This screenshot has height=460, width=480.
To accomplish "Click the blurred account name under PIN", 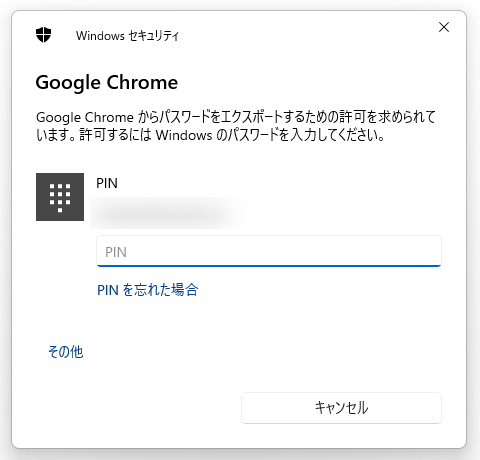I will 167,213.
